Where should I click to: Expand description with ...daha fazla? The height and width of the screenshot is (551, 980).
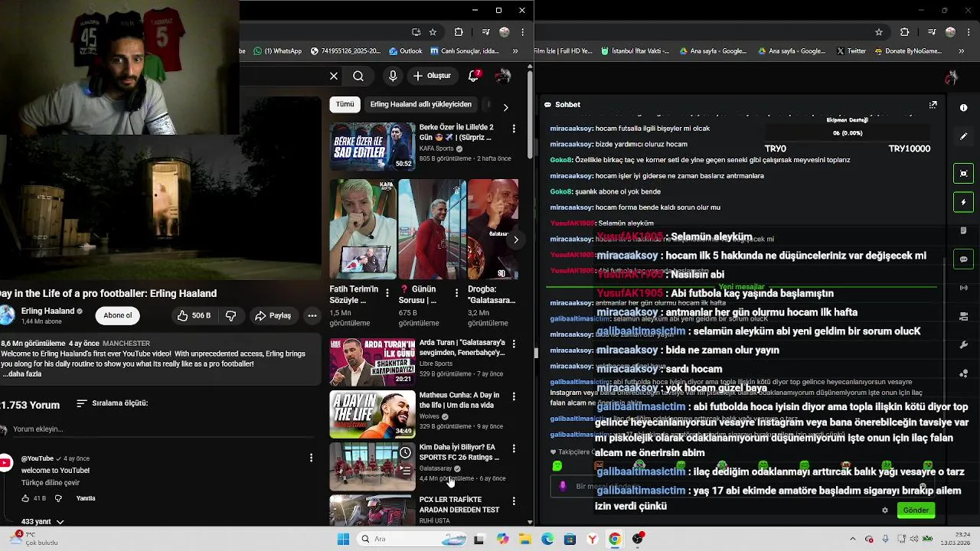click(x=21, y=374)
